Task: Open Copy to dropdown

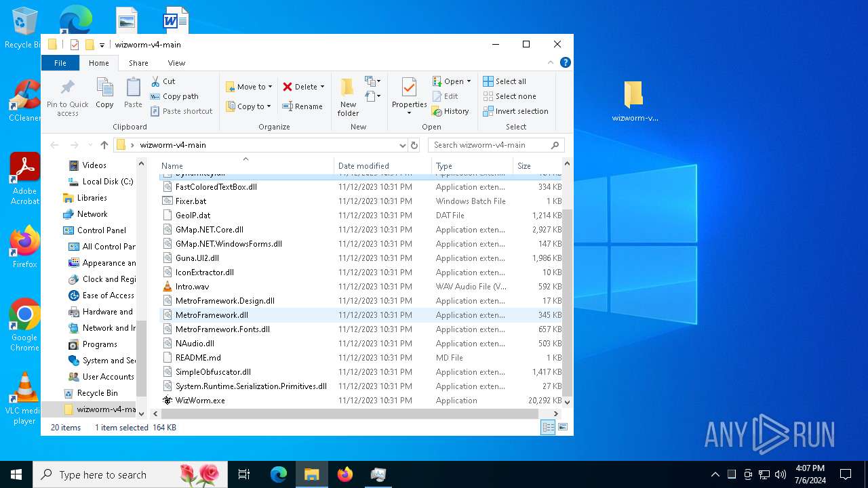Action: [248, 106]
